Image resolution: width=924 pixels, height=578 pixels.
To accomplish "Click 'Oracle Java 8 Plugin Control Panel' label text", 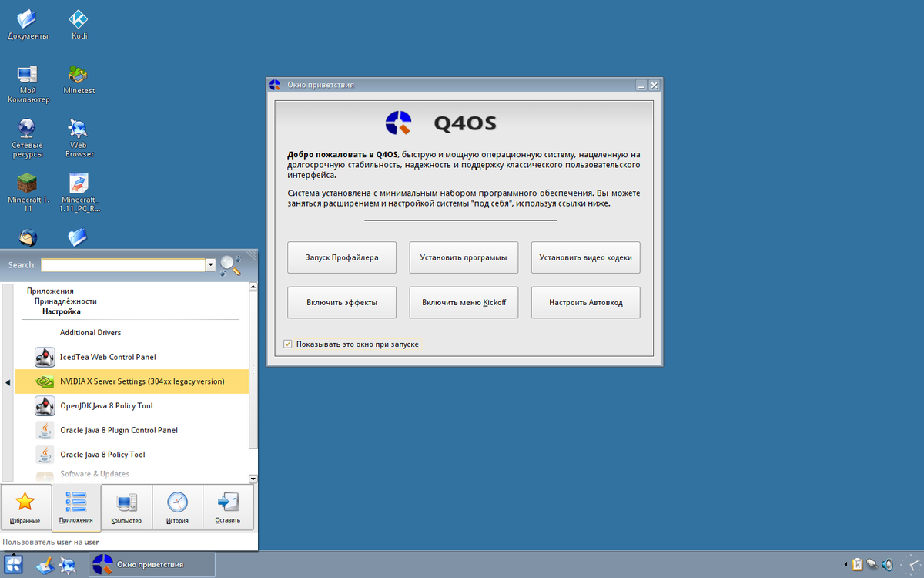I will click(x=119, y=430).
